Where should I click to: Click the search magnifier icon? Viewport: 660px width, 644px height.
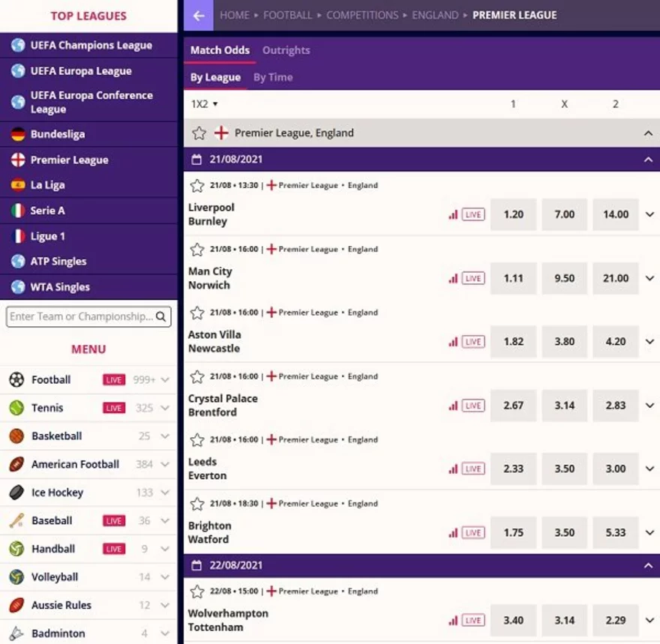pos(160,316)
